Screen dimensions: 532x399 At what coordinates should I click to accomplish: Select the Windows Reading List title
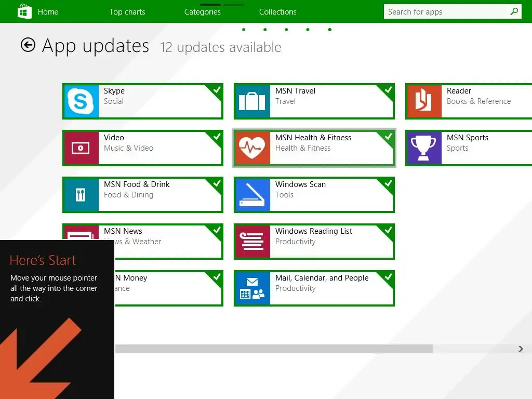313,231
